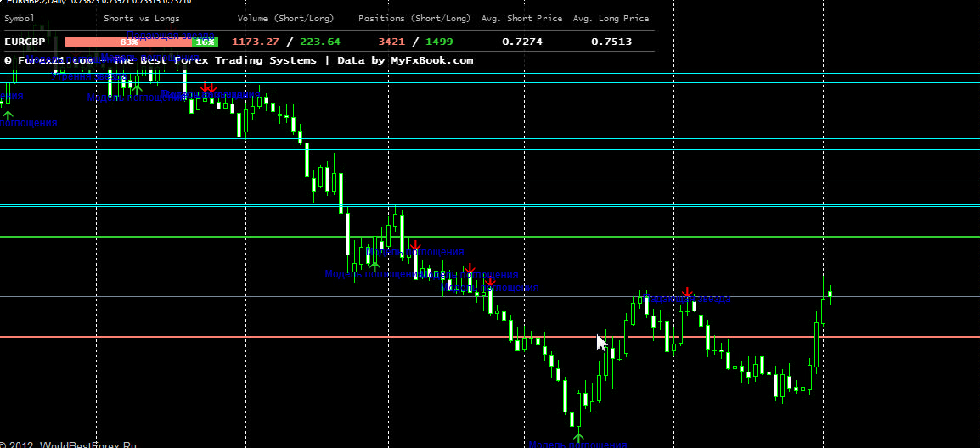The width and height of the screenshot is (980, 448).
Task: Select the red 83% shorts bar
Action: tap(129, 42)
